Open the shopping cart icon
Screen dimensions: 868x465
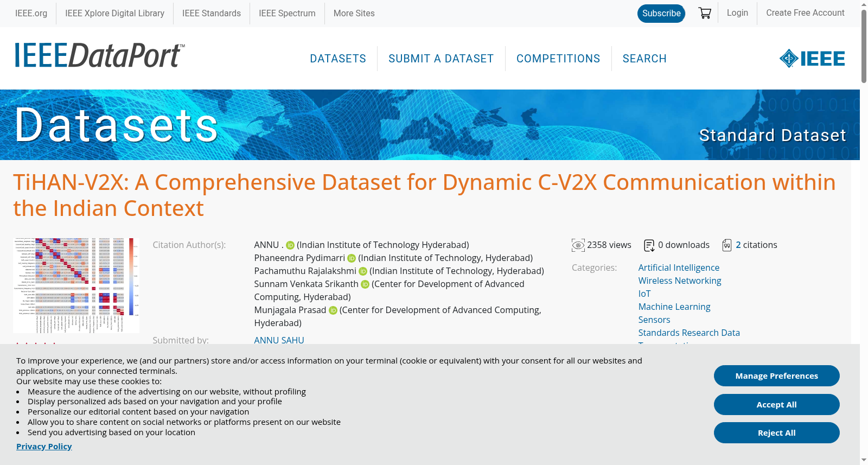pos(705,13)
